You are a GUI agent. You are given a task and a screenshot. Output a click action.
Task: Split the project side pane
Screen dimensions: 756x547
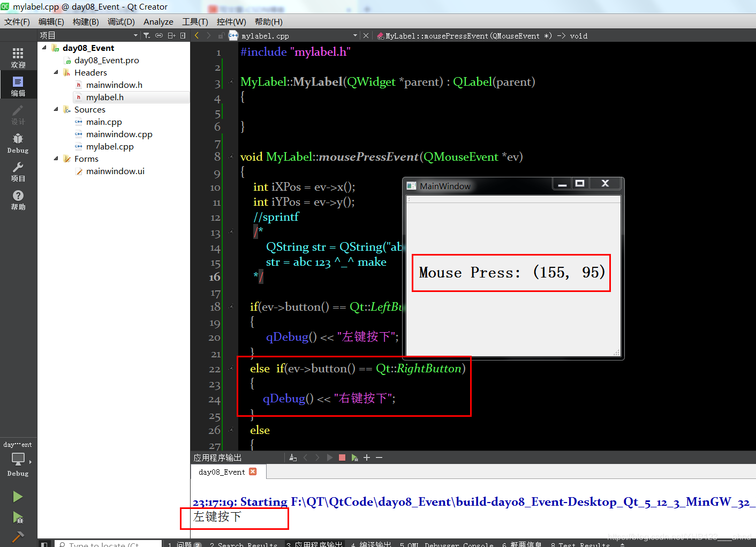click(171, 35)
